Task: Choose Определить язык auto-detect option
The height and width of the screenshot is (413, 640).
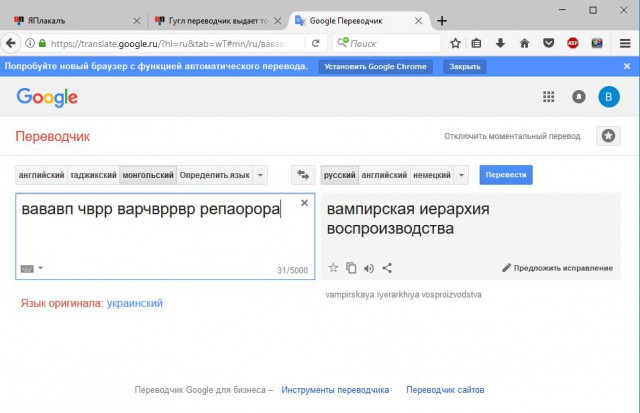Action: click(215, 175)
